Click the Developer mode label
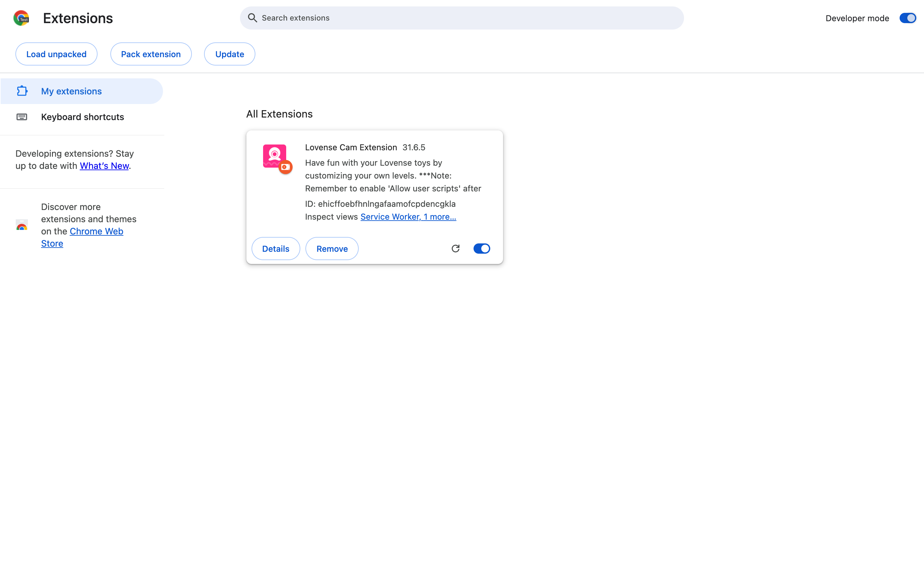 point(857,18)
